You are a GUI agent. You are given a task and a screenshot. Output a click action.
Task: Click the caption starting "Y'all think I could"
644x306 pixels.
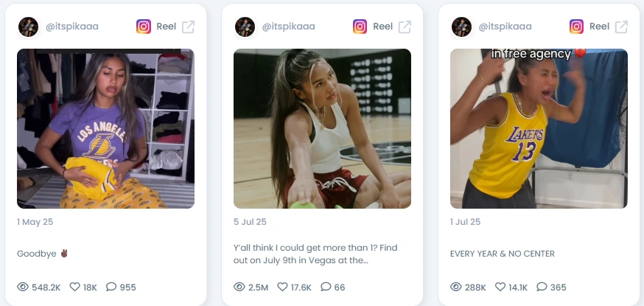(315, 254)
